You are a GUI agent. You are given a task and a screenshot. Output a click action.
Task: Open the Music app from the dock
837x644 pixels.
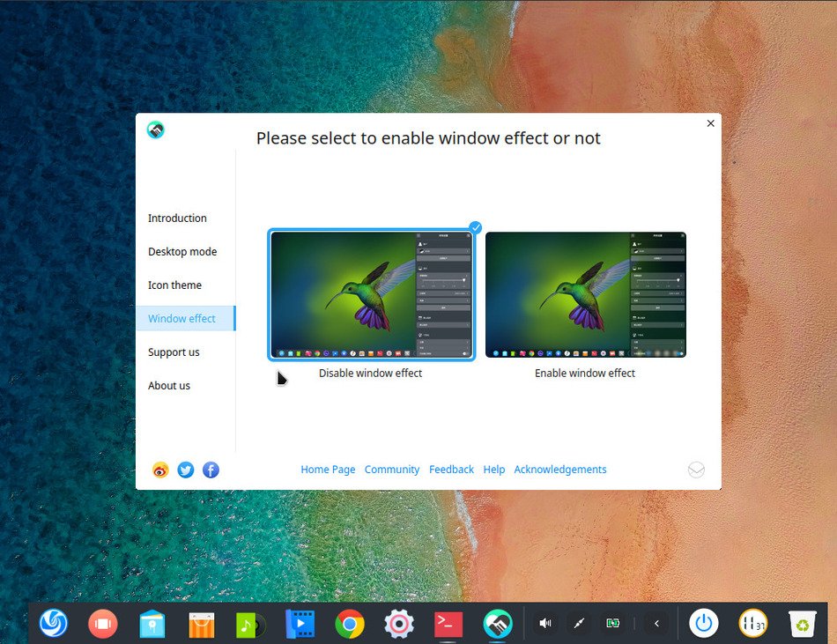[x=250, y=623]
